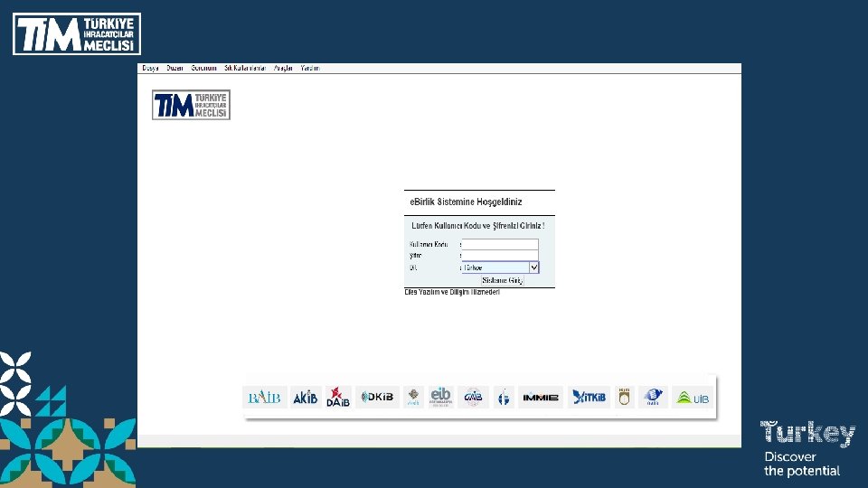
Task: Click the İTKİB union logo
Action: pyautogui.click(x=589, y=397)
